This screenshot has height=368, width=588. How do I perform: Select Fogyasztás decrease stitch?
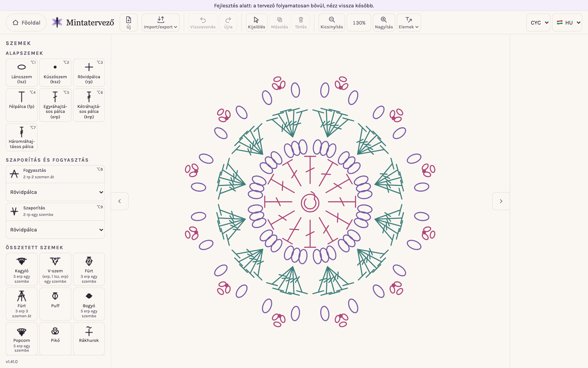coord(55,174)
